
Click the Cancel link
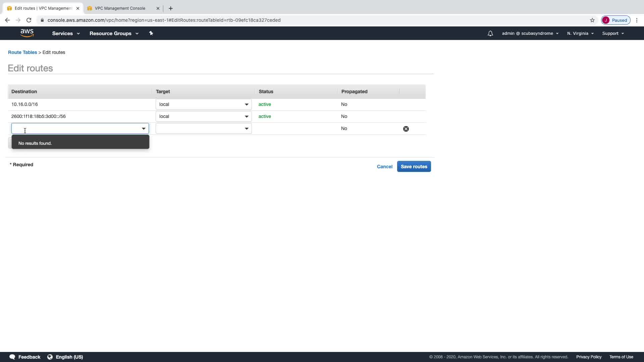(x=384, y=167)
